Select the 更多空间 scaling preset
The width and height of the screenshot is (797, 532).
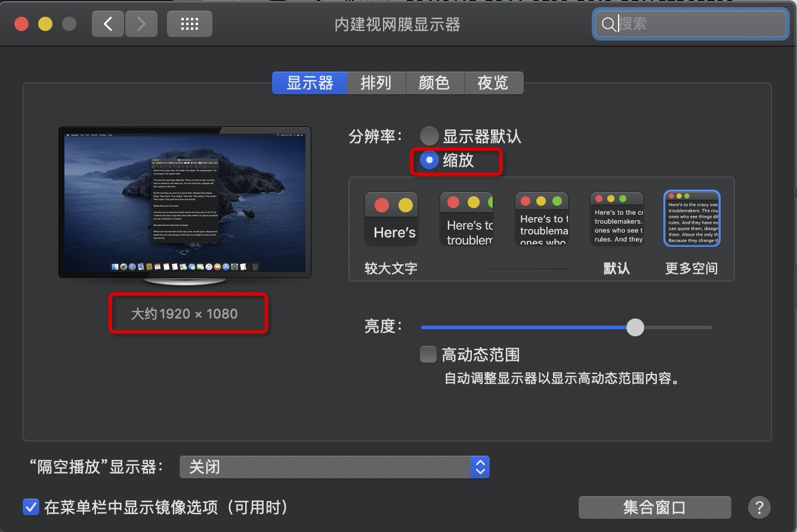[691, 218]
